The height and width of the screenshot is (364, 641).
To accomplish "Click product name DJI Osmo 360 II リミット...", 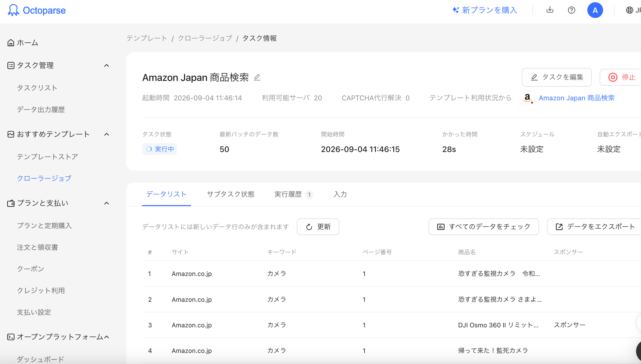I will (x=498, y=325).
